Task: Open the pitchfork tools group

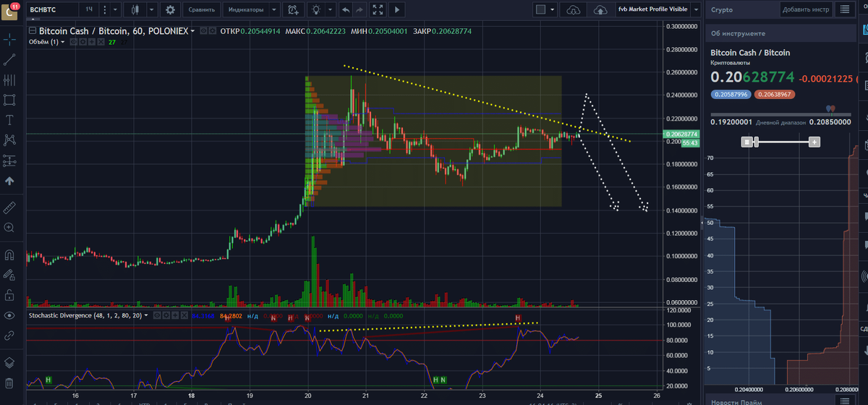Action: point(9,80)
